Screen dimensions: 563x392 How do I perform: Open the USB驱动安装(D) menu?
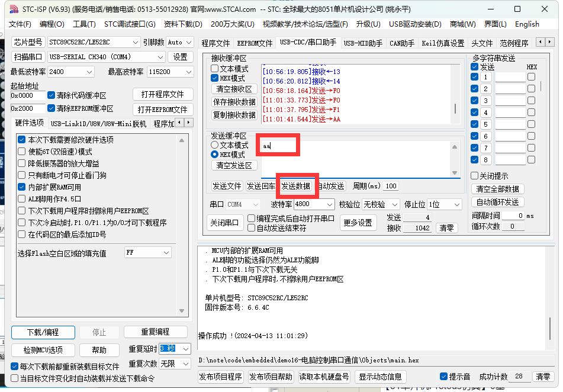[415, 24]
